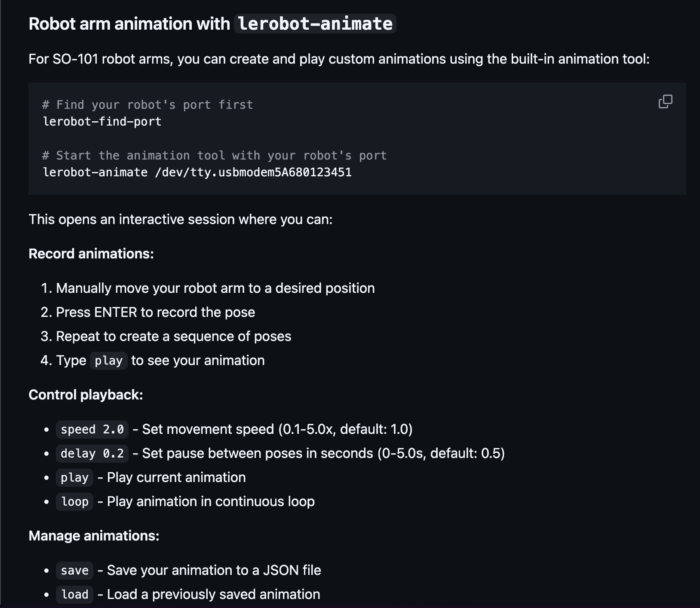Image resolution: width=700 pixels, height=608 pixels.
Task: Select the speed 2.0 code span
Action: pos(92,429)
